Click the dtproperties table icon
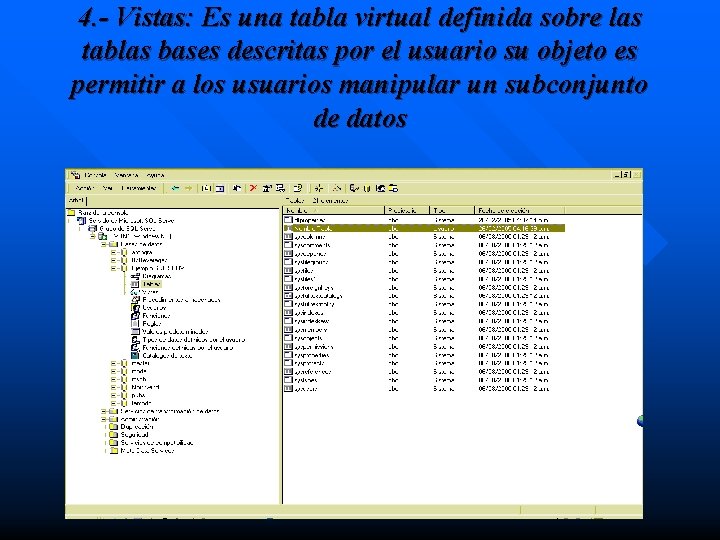720x540 pixels. (288, 220)
